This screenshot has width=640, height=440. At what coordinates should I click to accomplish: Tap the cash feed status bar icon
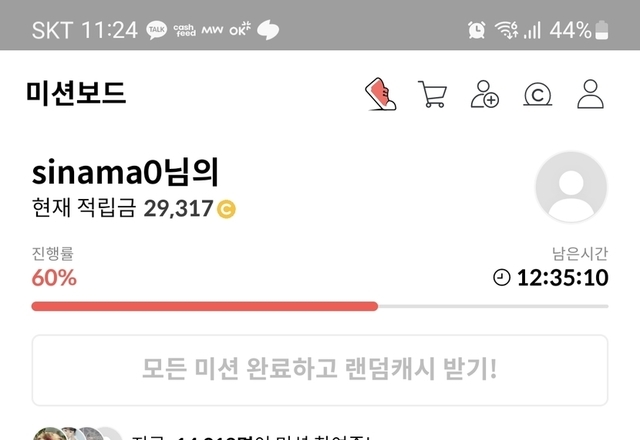(x=184, y=30)
